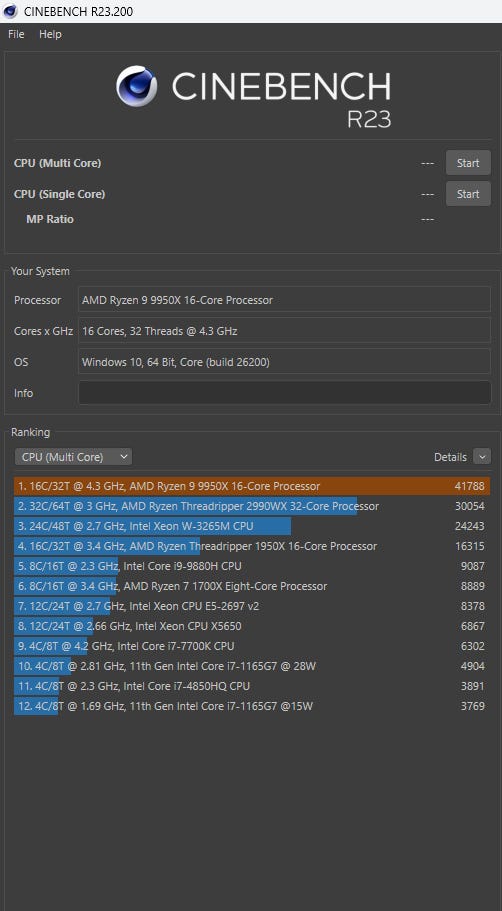Select the Intel Core i9-9880H ranking entry
This screenshot has height=911, width=502.
pos(252,566)
